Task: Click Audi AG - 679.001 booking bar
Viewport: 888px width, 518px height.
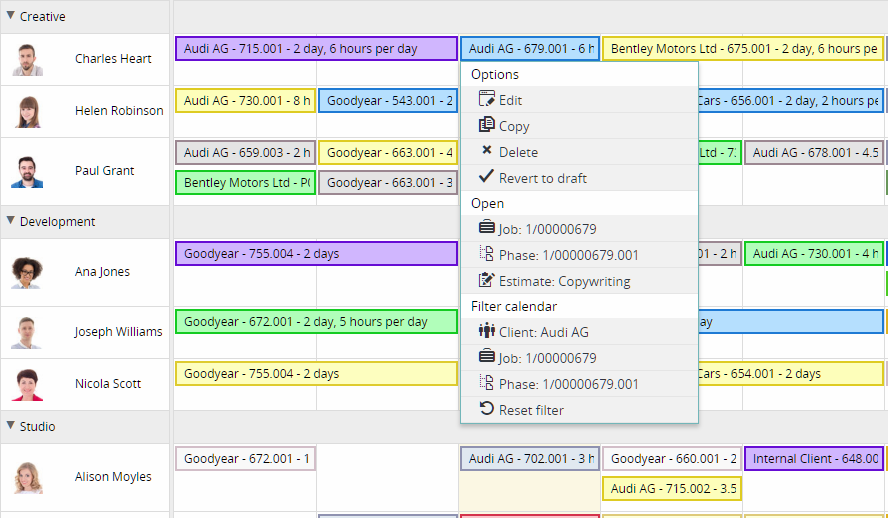Action: (x=530, y=49)
